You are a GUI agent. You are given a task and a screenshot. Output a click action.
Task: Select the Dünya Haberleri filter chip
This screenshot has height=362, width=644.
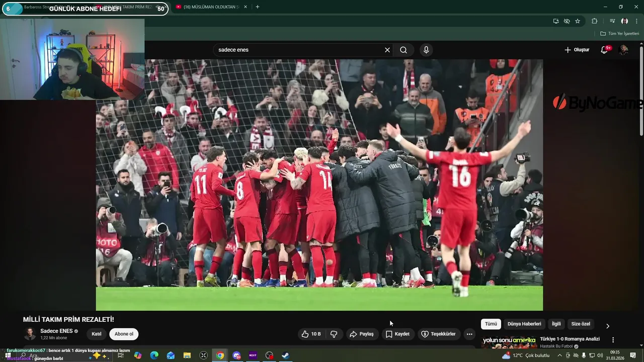point(524,324)
